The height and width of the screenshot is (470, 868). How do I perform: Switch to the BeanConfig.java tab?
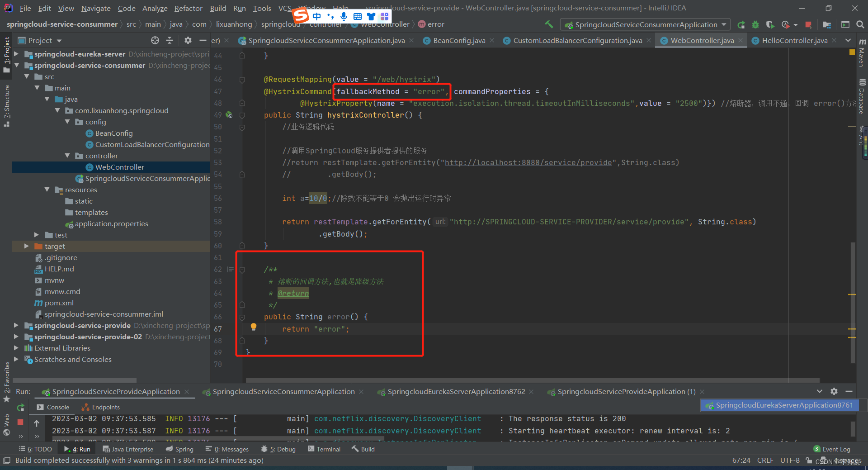coord(459,40)
